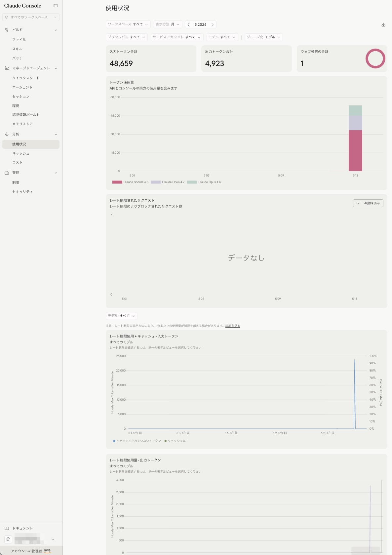Image resolution: width=392 pixels, height=555 pixels.
Task: Click the 管理 briefcase icon
Action: click(7, 173)
